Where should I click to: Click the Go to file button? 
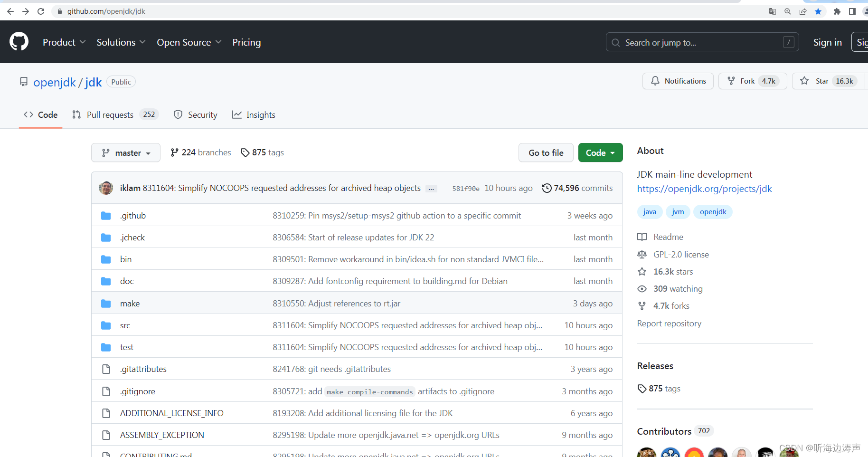tap(546, 152)
